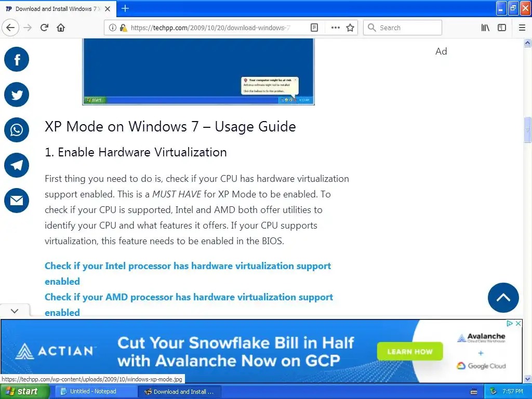Switch to Untitled - Notepad taskbar window
Screen dimensions: 532x399
pyautogui.click(x=96, y=392)
